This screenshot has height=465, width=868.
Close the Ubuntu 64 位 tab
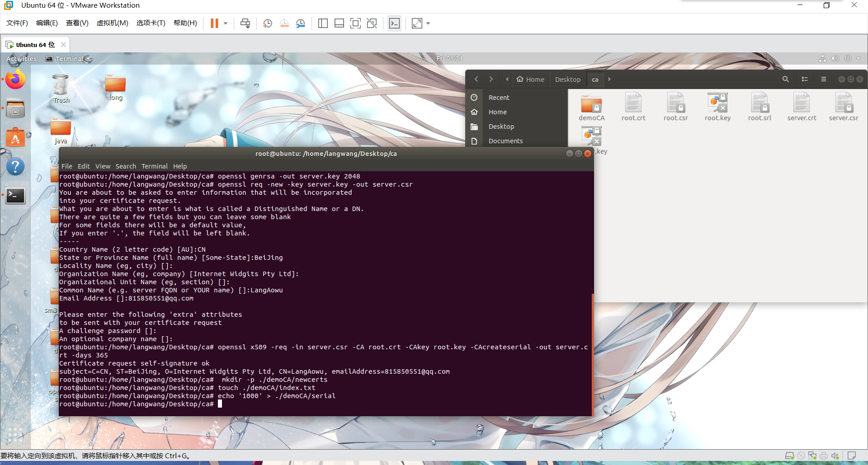tap(63, 44)
